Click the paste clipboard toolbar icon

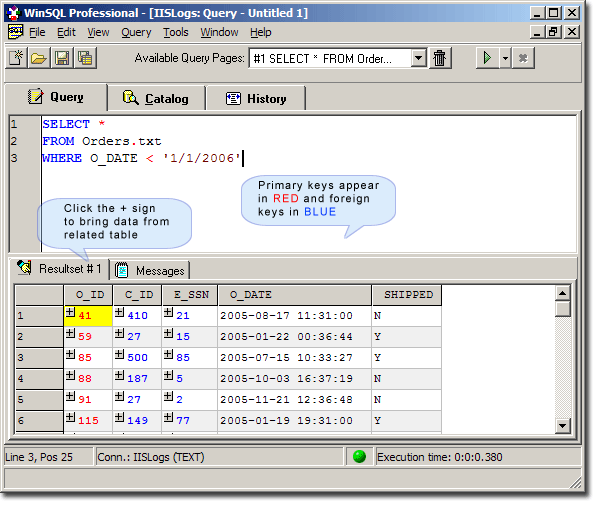(85, 58)
